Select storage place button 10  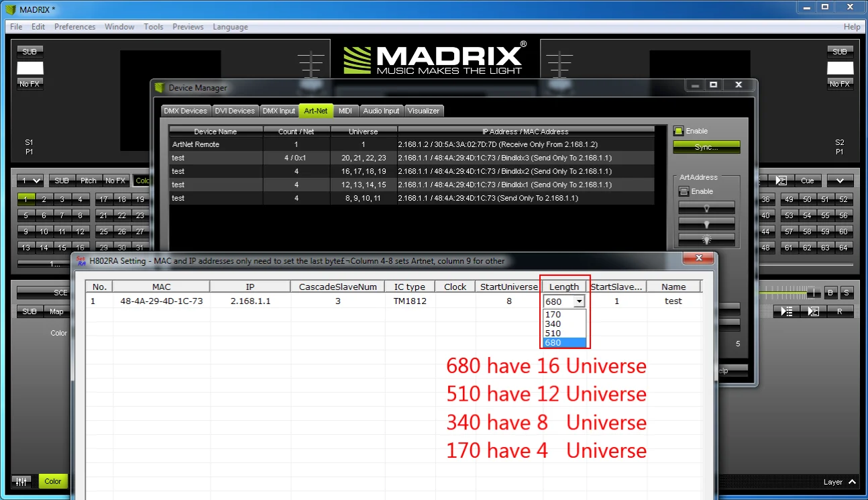[x=44, y=232]
